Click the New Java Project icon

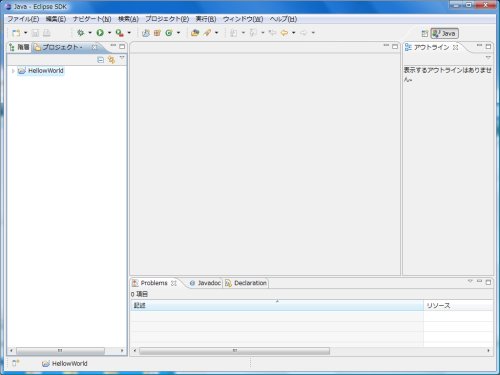146,33
